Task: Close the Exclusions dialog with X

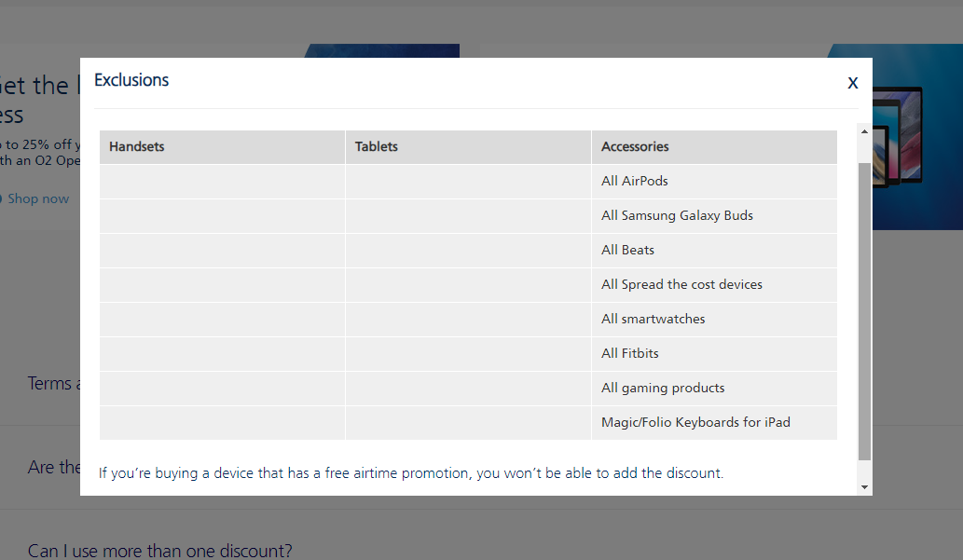Action: pyautogui.click(x=852, y=83)
